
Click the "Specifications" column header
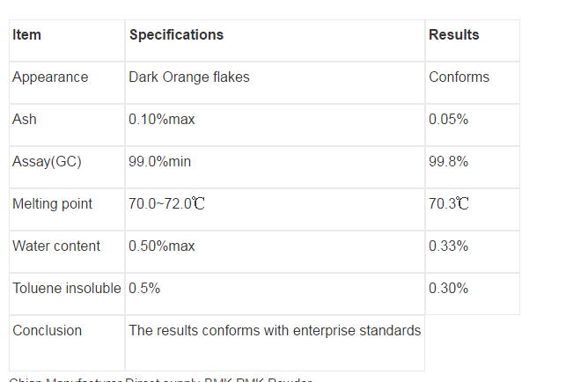(x=176, y=35)
